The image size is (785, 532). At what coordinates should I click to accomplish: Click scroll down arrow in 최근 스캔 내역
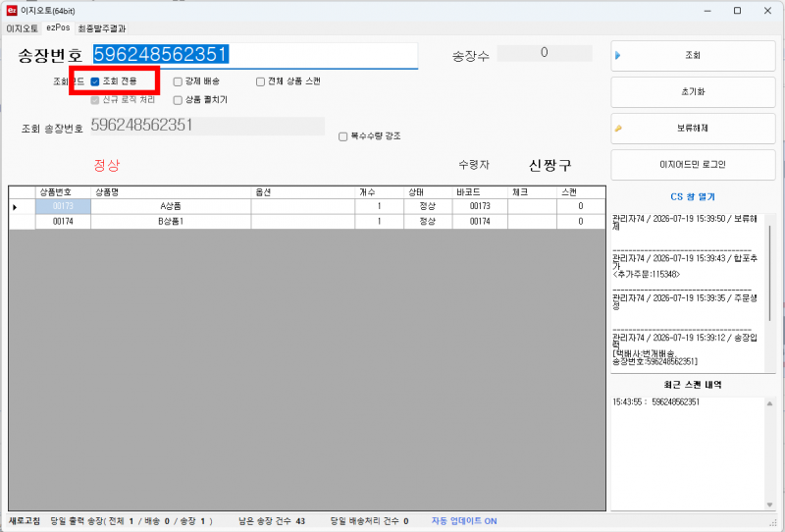click(x=769, y=505)
